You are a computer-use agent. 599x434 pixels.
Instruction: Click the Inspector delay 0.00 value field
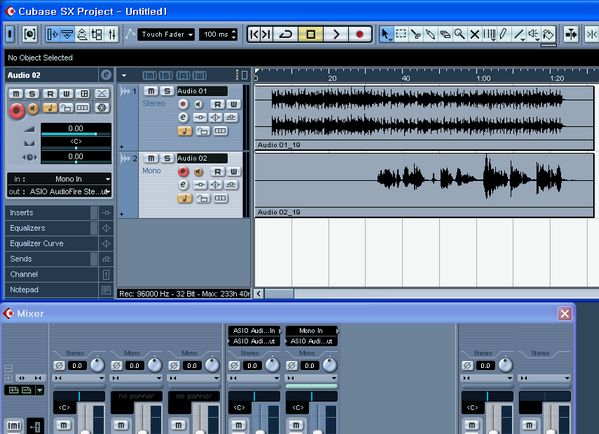click(x=76, y=157)
